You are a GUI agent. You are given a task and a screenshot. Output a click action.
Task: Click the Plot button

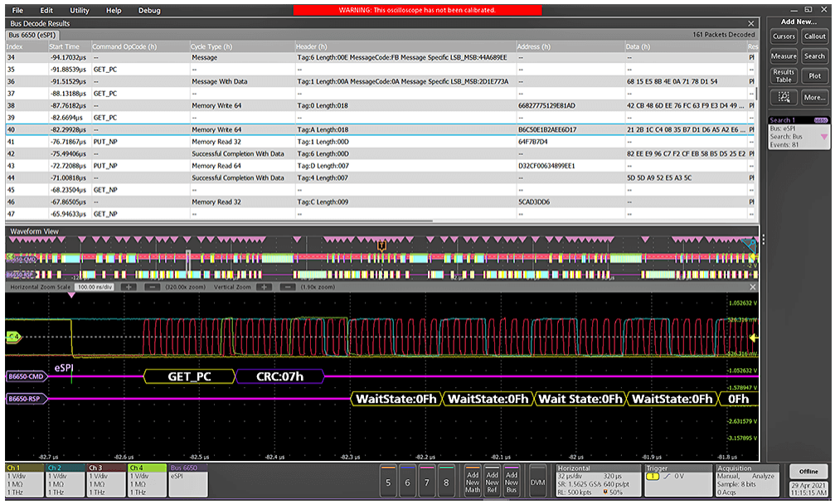(x=814, y=75)
